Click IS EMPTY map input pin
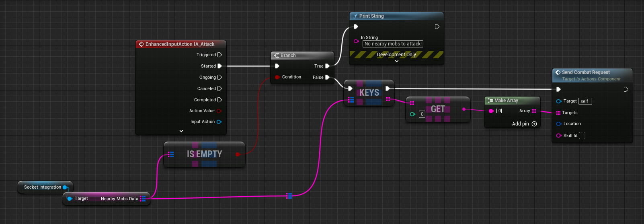Image resolution: width=644 pixels, height=224 pixels. [171, 154]
